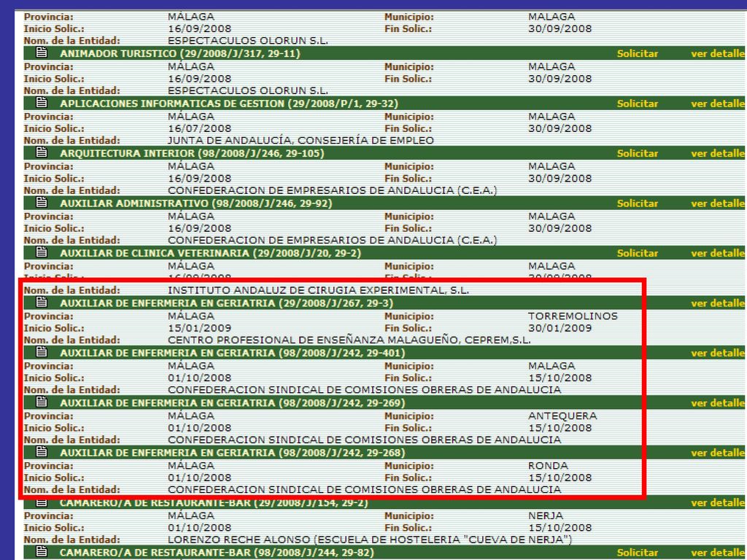Open ver detalle for GERIATRIA course 29-3

coord(718,303)
